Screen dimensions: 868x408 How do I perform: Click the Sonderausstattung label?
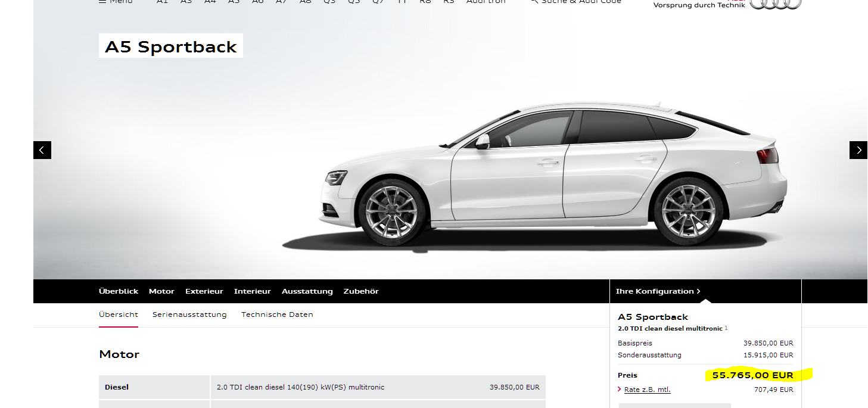click(x=650, y=355)
